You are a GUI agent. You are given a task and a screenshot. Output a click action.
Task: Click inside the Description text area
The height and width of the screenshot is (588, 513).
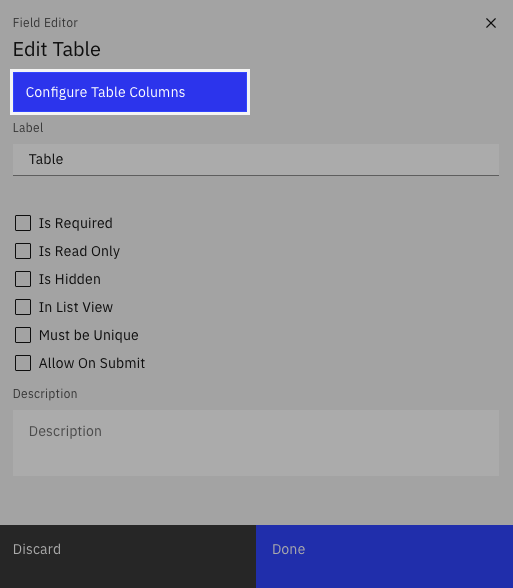click(256, 443)
